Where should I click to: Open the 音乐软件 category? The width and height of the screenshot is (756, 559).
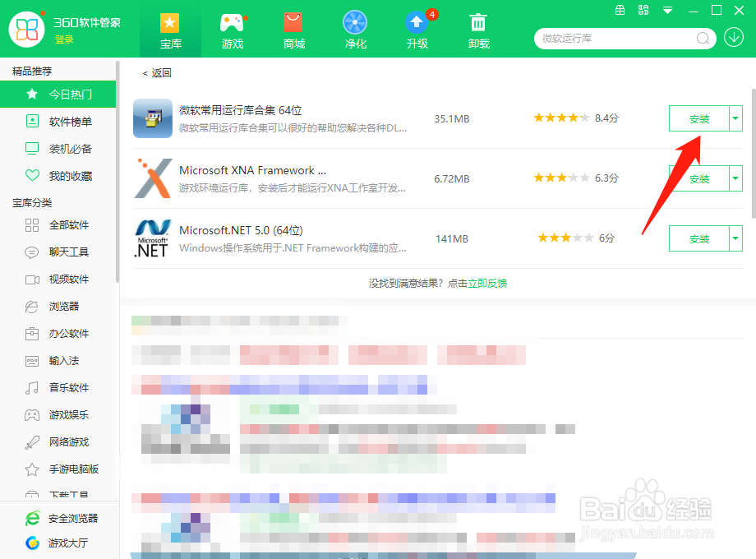(70, 387)
